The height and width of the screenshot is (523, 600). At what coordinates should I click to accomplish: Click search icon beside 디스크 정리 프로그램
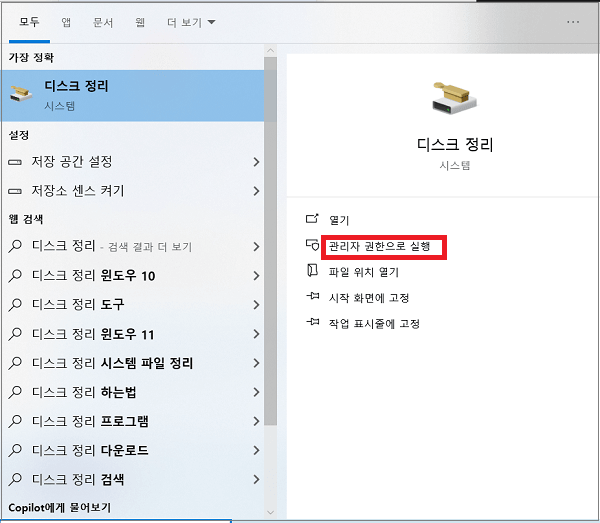(15, 421)
